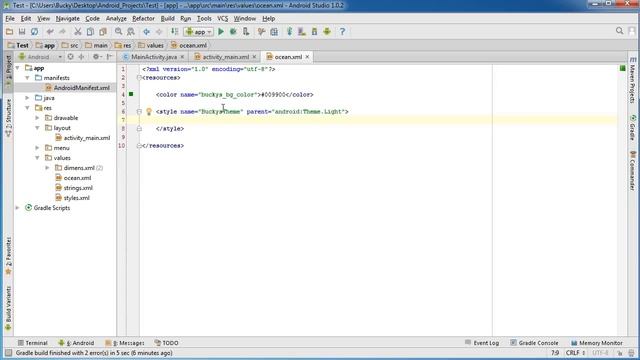640x360 pixels.
Task: Open the AVD Manager icon
Action: pyautogui.click(x=302, y=31)
